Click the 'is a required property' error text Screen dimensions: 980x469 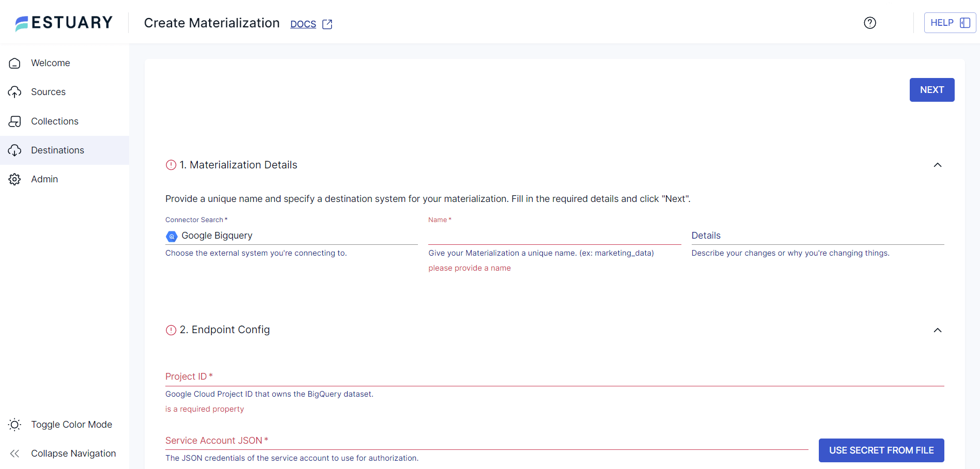[205, 409]
